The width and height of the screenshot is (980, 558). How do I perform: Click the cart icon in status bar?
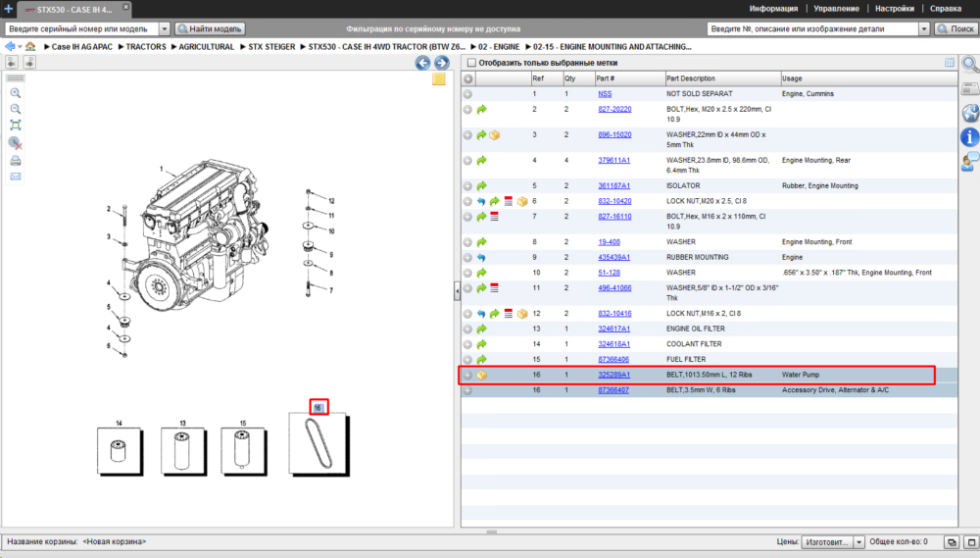click(952, 542)
